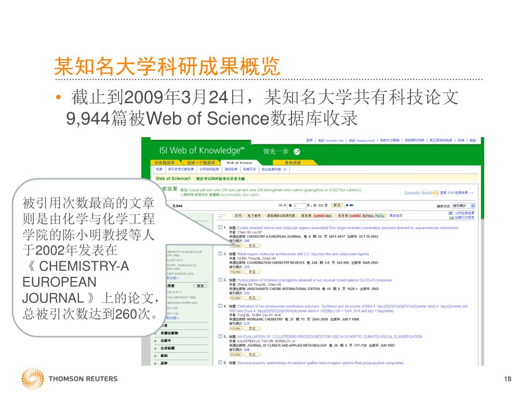Click the 更多选项 link
This screenshot has height=399, width=532.
tap(395, 216)
